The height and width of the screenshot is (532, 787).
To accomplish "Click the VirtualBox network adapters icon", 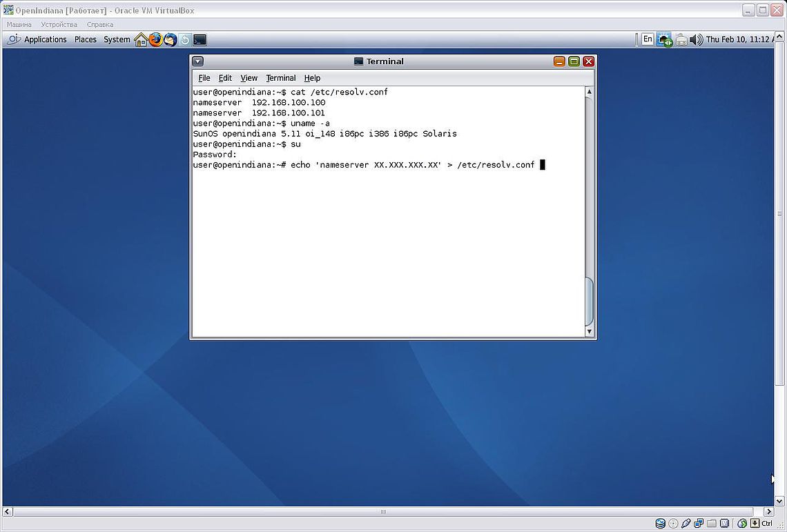I will tap(699, 524).
